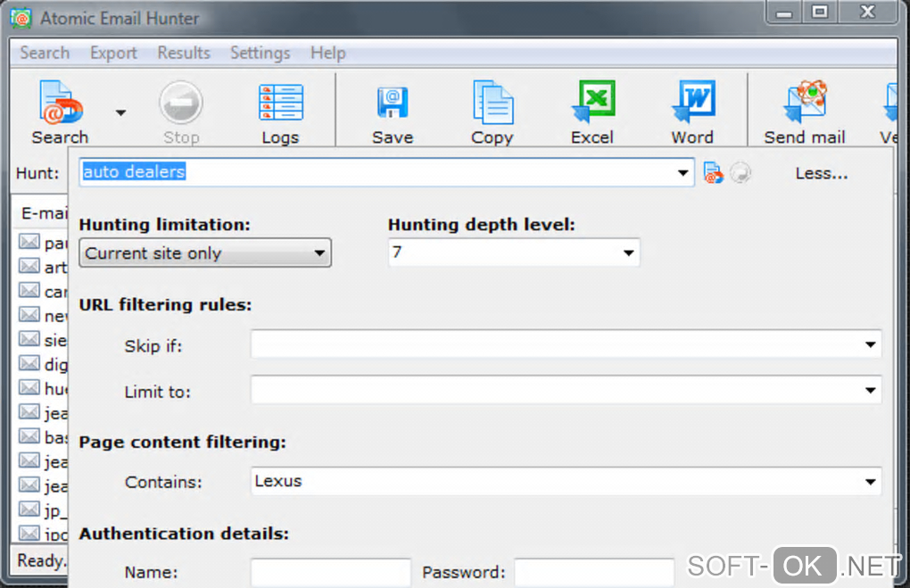Expand the Limit to dropdown
Viewport: 910px width, 588px height.
pos(870,390)
